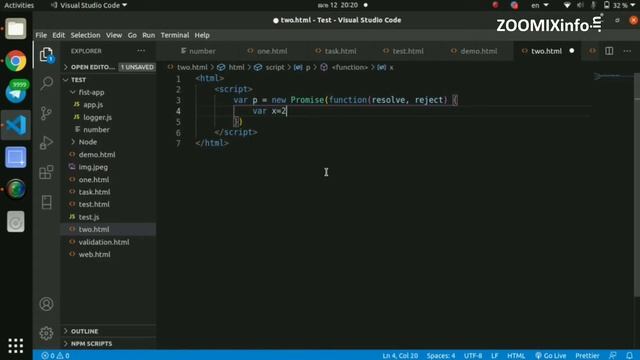640x360 pixels.
Task: Open the notifications bell in the status bar
Action: tap(629, 356)
